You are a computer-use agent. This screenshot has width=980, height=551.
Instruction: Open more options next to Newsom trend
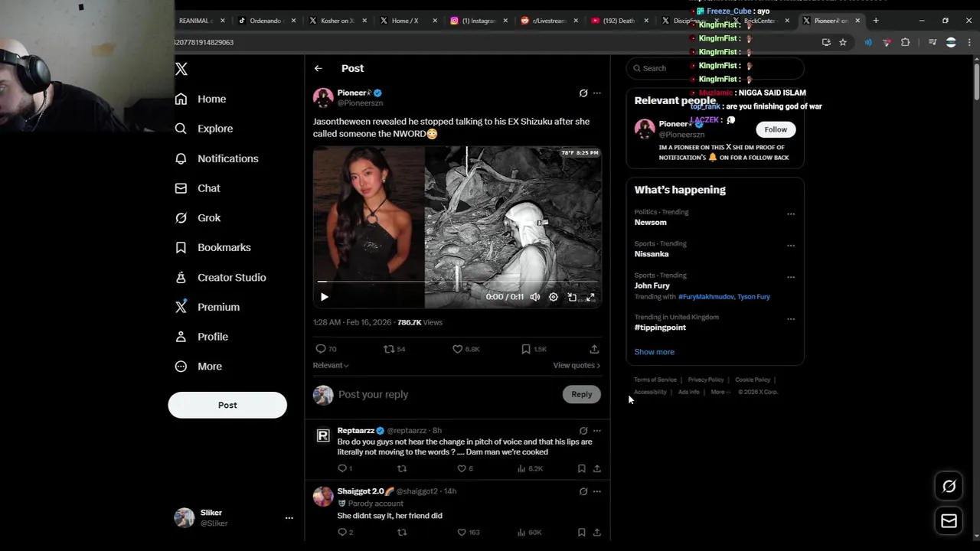(791, 214)
